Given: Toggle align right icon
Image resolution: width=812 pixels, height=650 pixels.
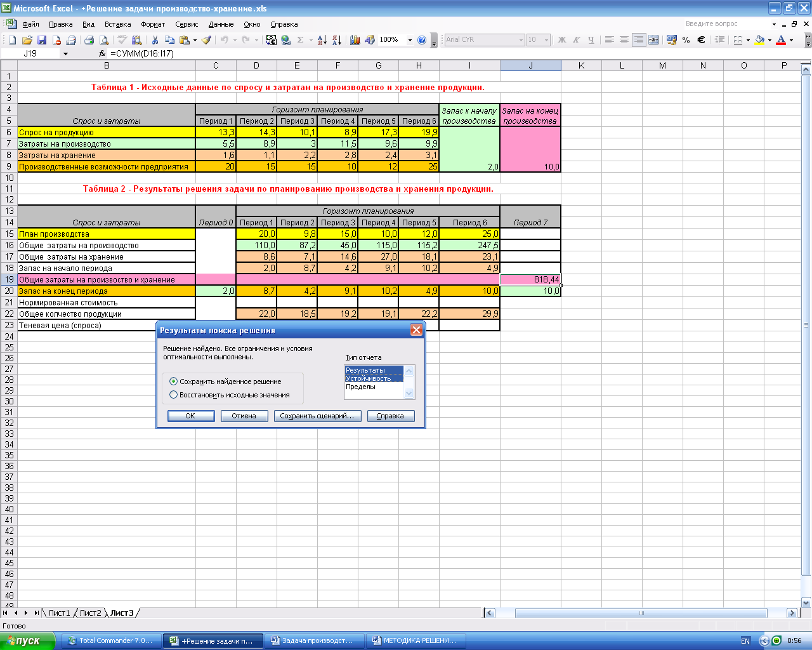Looking at the screenshot, I should coord(639,40).
